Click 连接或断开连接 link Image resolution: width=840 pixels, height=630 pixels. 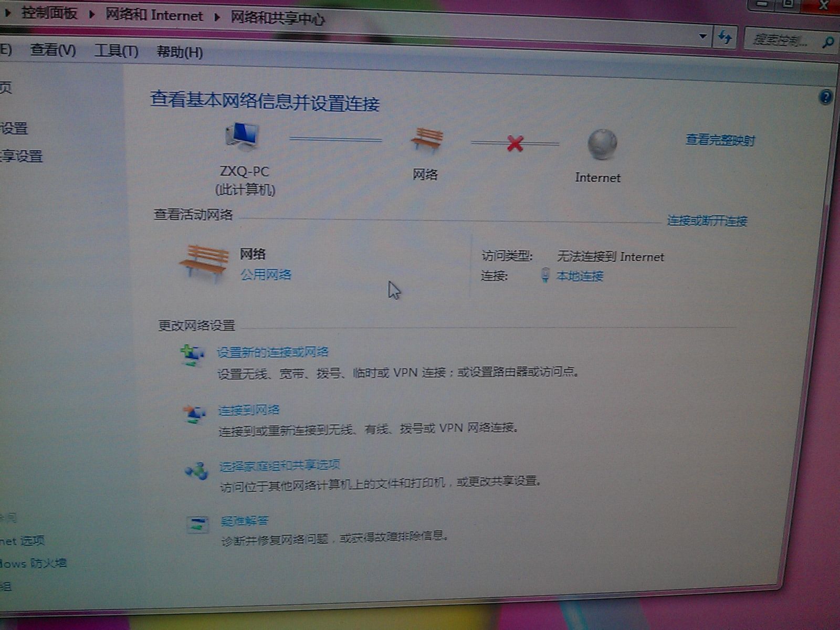coord(707,220)
